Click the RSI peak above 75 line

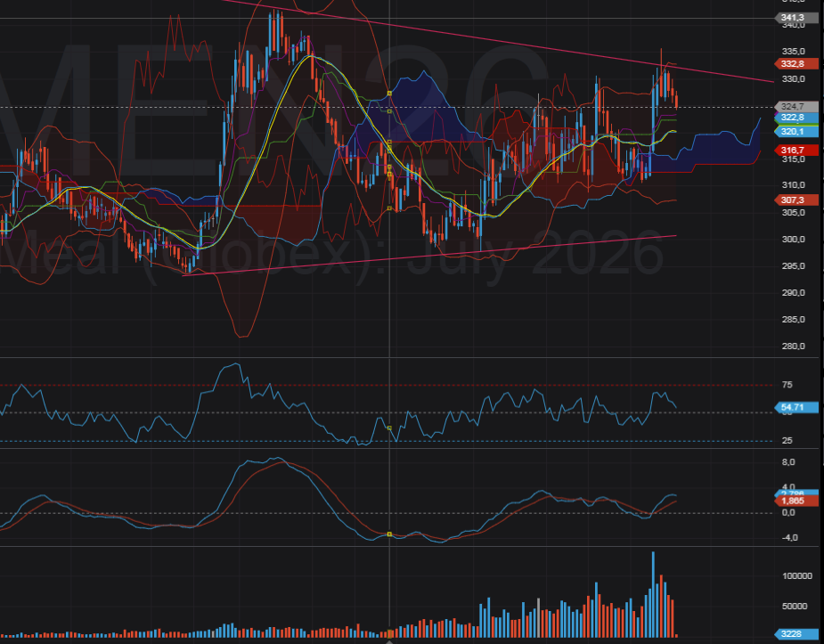pyautogui.click(x=233, y=364)
